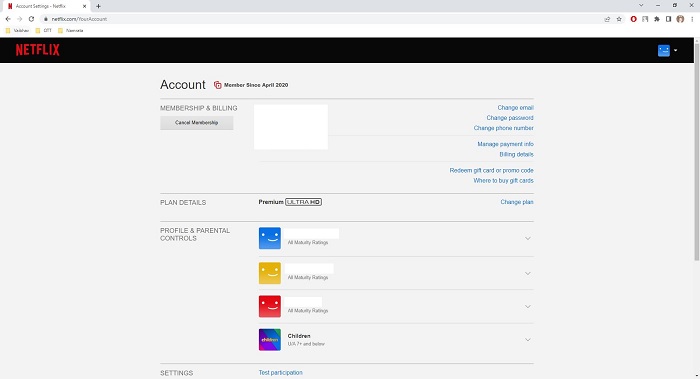Open the Test participation link
The image size is (700, 379).
280,373
